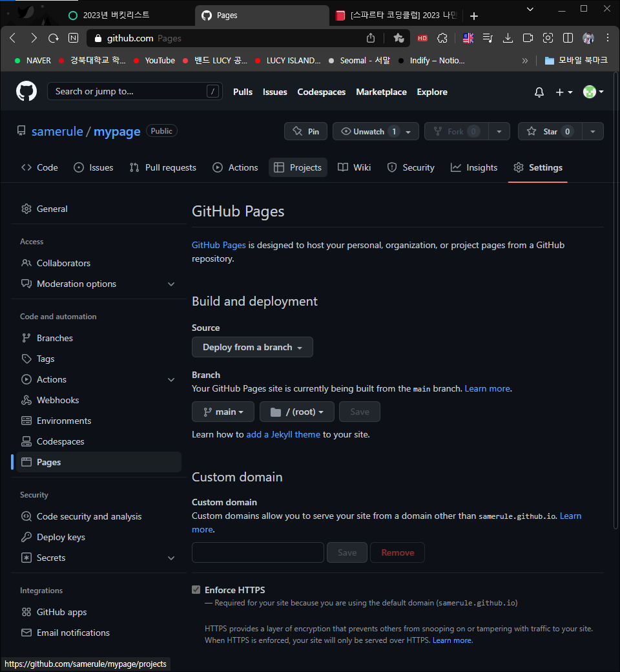Open the mypage repository link
Viewport: 620px width, 672px height.
click(117, 131)
